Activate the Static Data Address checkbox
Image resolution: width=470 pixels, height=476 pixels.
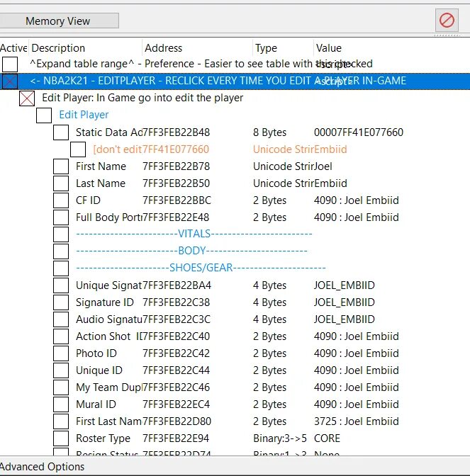click(61, 132)
